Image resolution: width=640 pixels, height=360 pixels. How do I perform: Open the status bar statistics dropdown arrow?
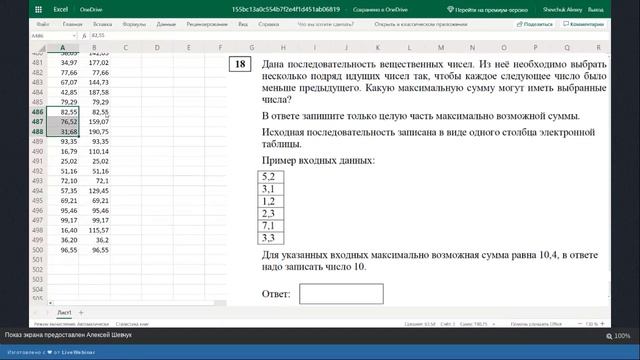[494, 324]
